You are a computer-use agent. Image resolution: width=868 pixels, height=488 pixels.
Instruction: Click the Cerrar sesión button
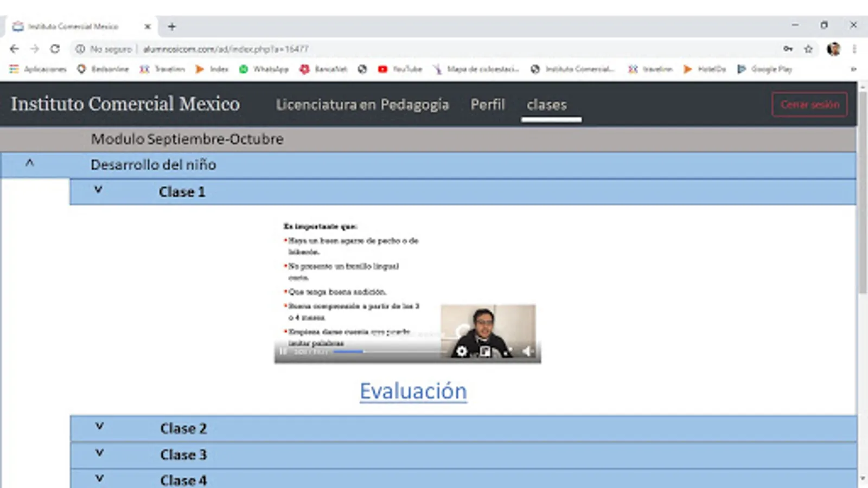tap(810, 105)
